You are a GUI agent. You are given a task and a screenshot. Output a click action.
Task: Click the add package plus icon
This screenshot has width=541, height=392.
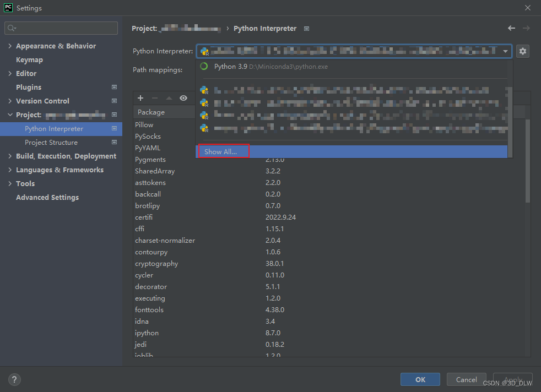pyautogui.click(x=140, y=98)
